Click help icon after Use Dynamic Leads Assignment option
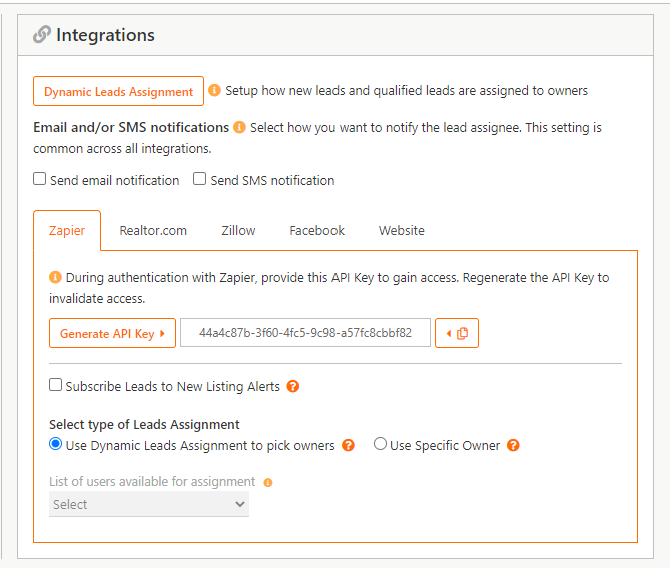This screenshot has width=670, height=568. [x=348, y=445]
